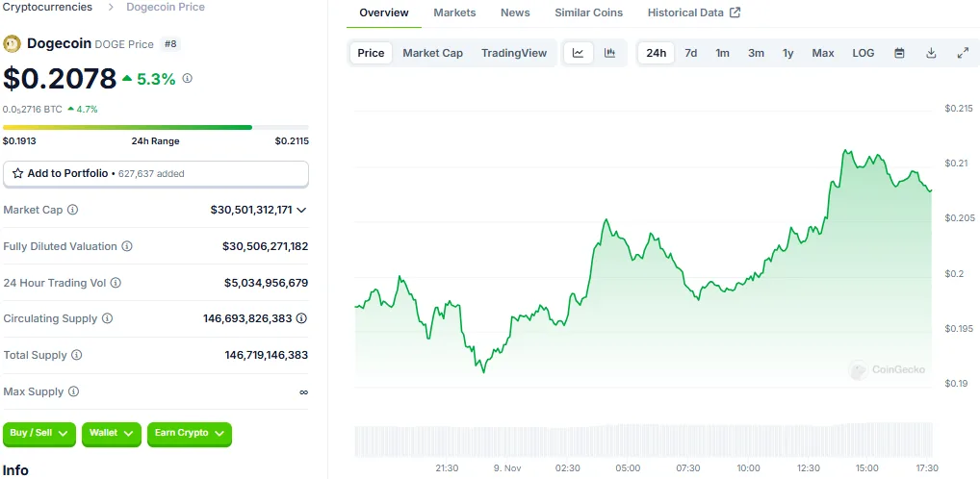Select the Max time range

tap(823, 53)
